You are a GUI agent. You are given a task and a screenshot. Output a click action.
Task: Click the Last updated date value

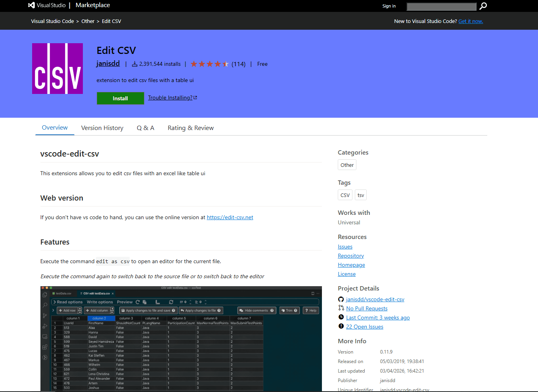402,371
